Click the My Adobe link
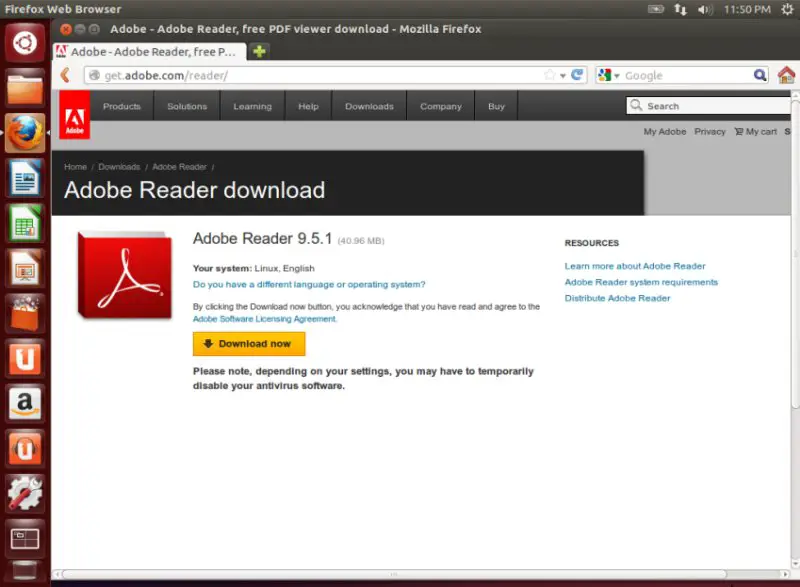 (665, 132)
